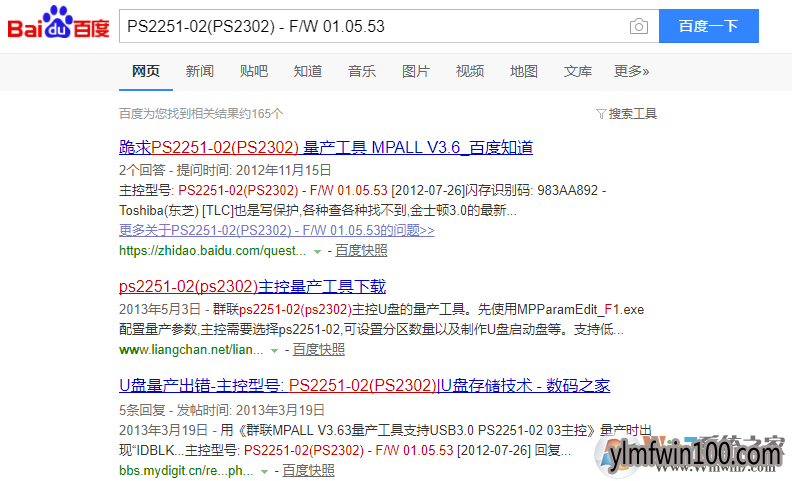The width and height of the screenshot is (792, 481).
Task: Switch to the 知道 tab
Action: pos(308,71)
